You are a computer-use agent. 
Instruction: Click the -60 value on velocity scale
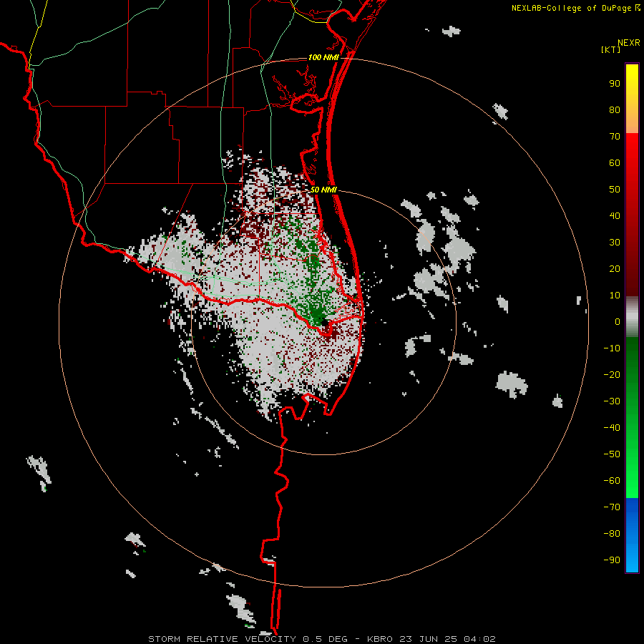tap(612, 481)
